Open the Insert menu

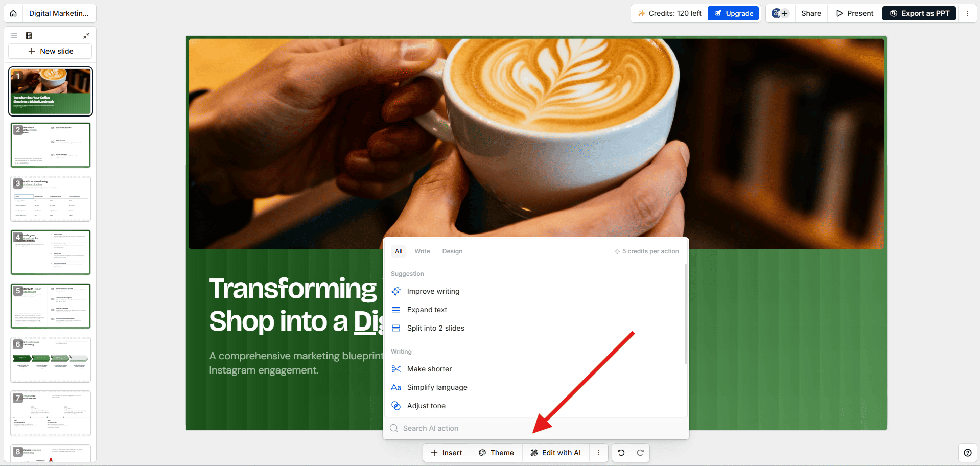(x=447, y=453)
